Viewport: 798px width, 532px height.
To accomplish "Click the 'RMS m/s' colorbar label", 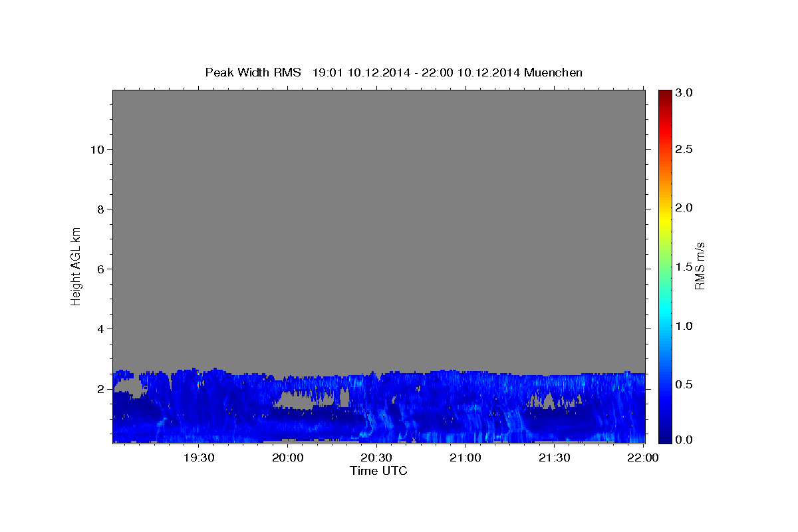I will (700, 266).
